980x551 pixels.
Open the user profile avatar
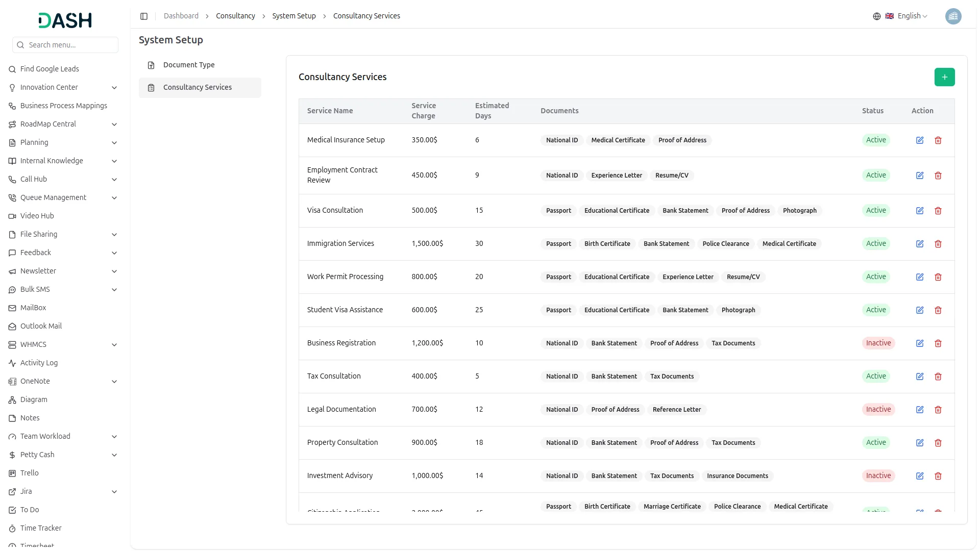[953, 16]
